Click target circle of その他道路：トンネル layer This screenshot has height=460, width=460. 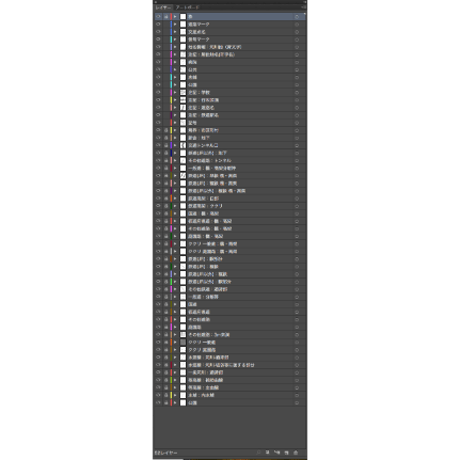[x=297, y=161]
